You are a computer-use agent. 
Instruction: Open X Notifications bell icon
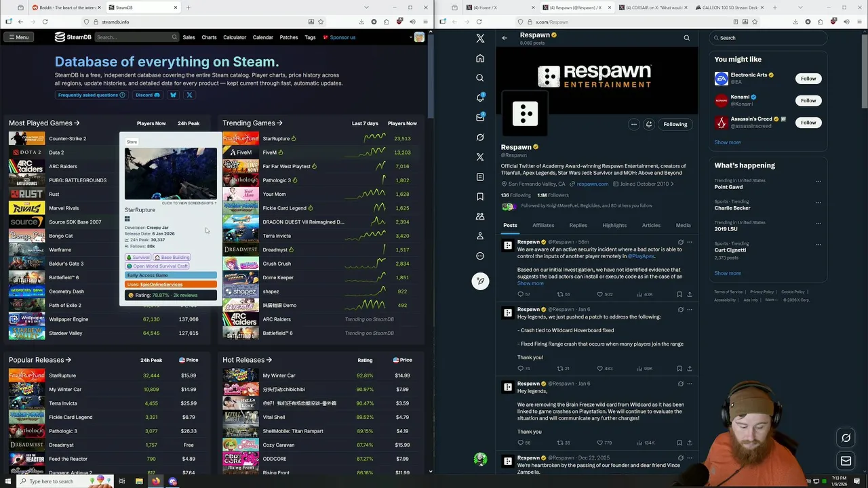pyautogui.click(x=480, y=98)
